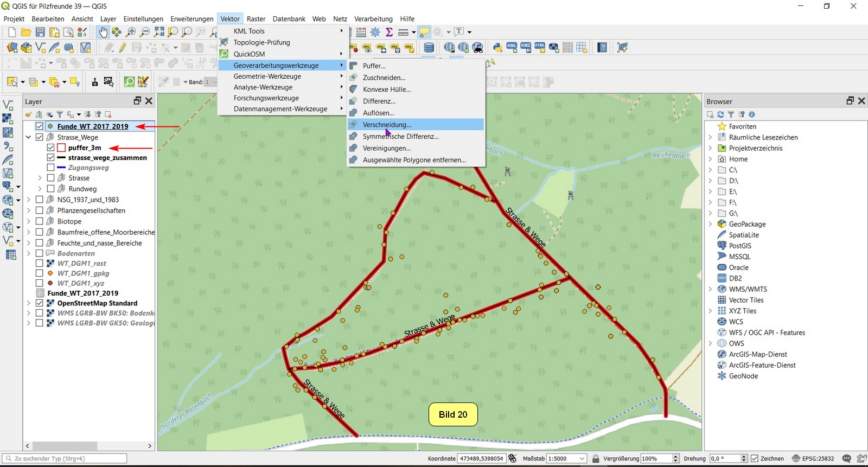Choose Verschneidung... from the submenu
This screenshot has width=868, height=467.
(x=387, y=125)
